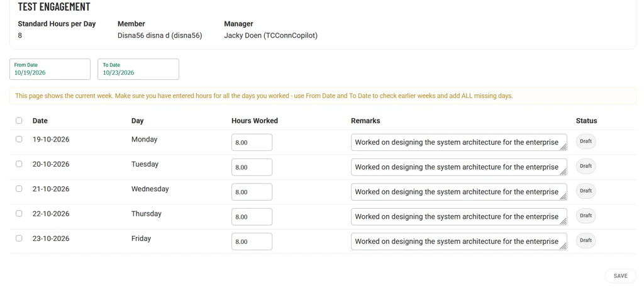Focus Friday's Hours Worked input
The height and width of the screenshot is (288, 644).
tap(252, 241)
